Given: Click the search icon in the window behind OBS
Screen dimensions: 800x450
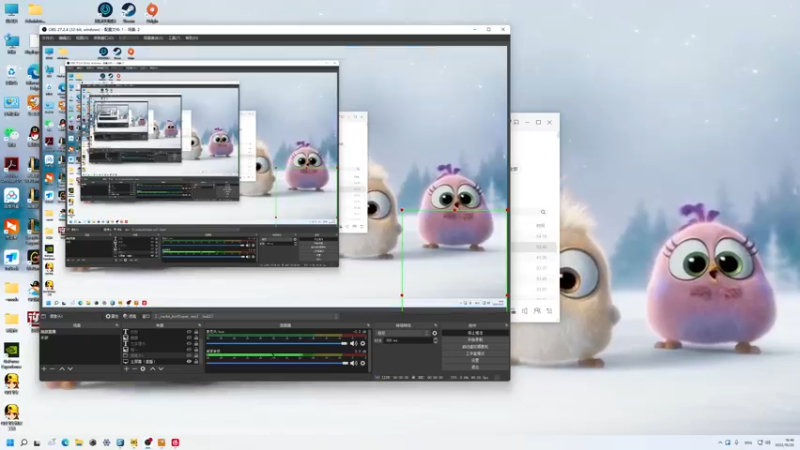Looking at the screenshot, I should [543, 212].
